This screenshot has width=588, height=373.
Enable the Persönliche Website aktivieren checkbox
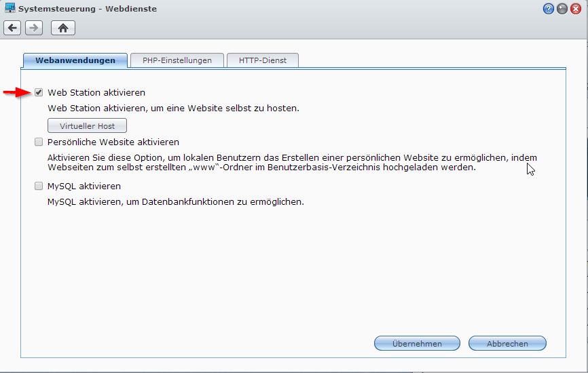coord(39,142)
